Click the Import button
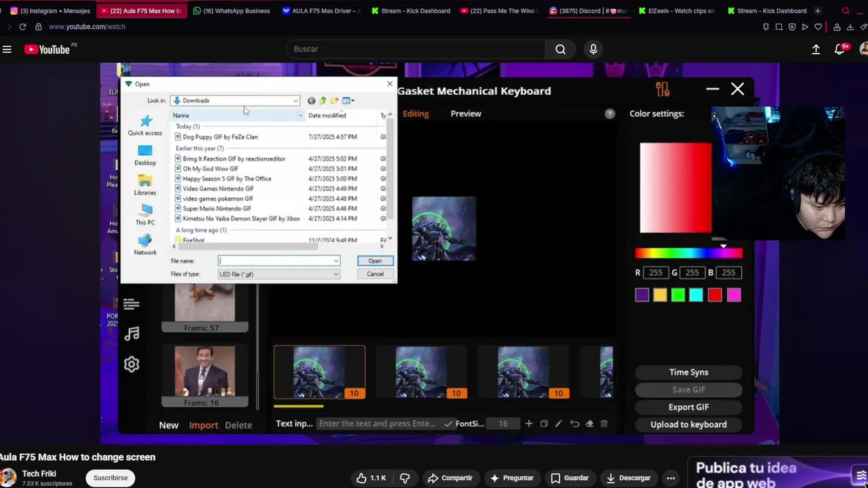 [203, 425]
